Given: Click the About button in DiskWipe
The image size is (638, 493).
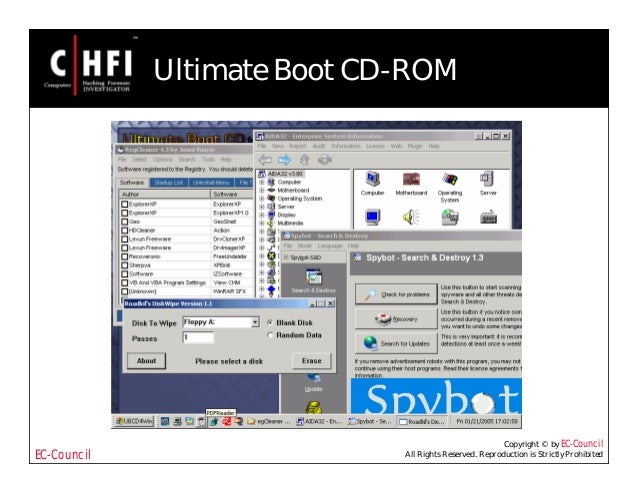Looking at the screenshot, I should point(146,361).
